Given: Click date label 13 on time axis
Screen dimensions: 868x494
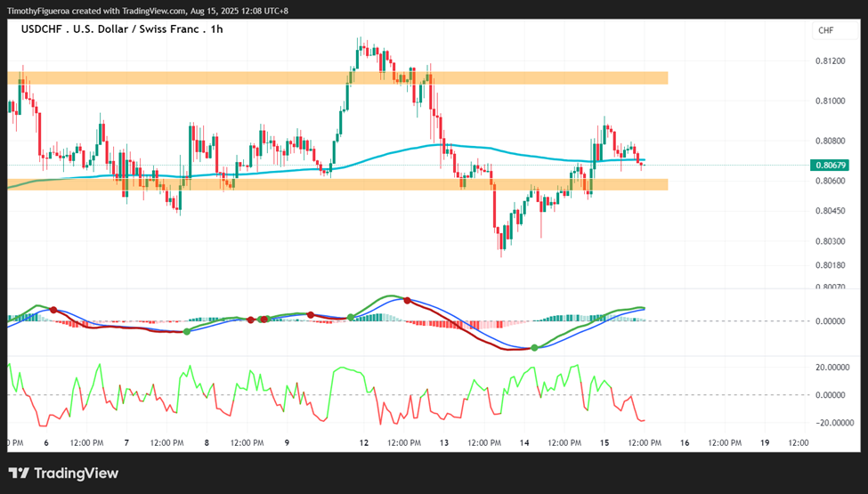Looking at the screenshot, I should 444,442.
